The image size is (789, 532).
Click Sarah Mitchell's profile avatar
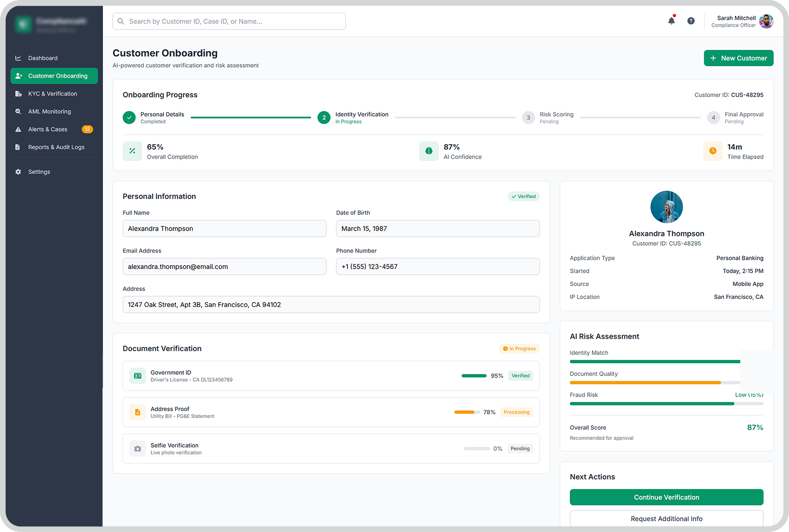(766, 21)
